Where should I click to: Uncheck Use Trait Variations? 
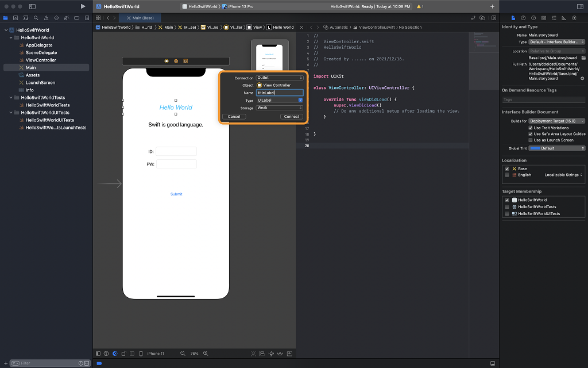coord(531,128)
